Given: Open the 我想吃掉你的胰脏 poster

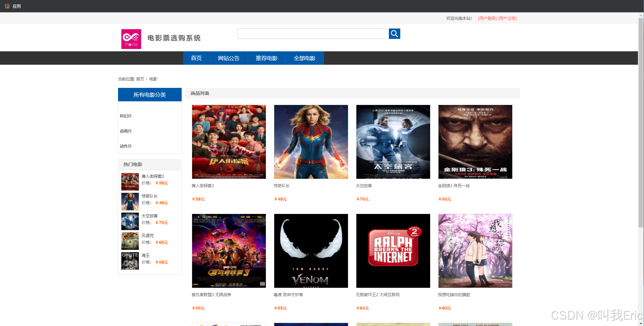Looking at the screenshot, I should [475, 251].
